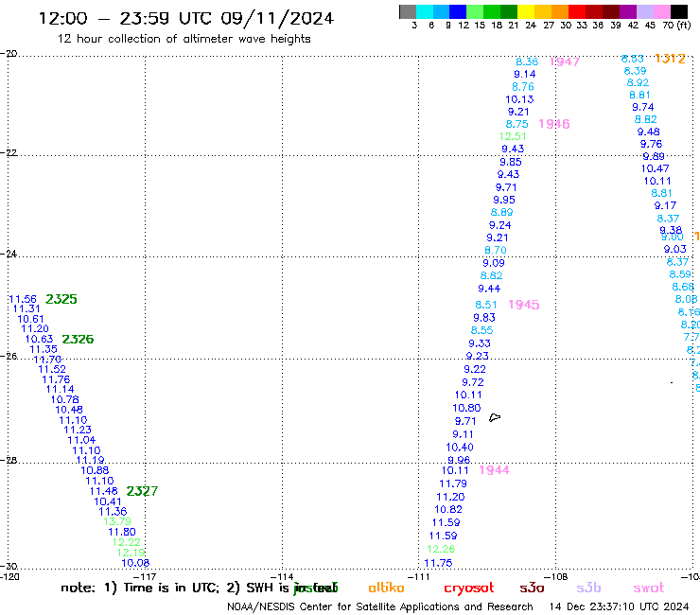Image resolution: width=700 pixels, height=615 pixels.
Task: Click the small island outline on the map
Action: (x=495, y=418)
